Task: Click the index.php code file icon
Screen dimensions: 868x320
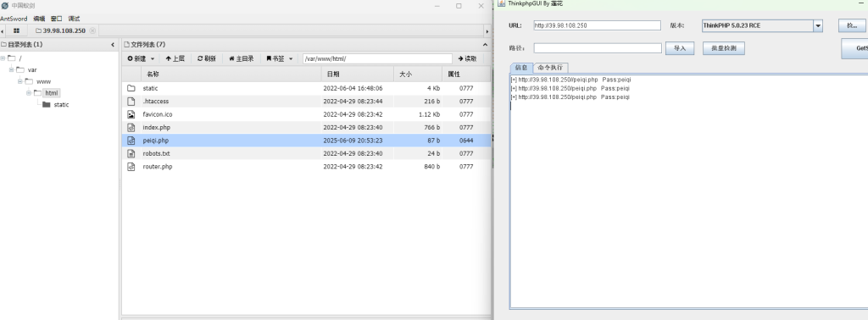Action: point(131,127)
